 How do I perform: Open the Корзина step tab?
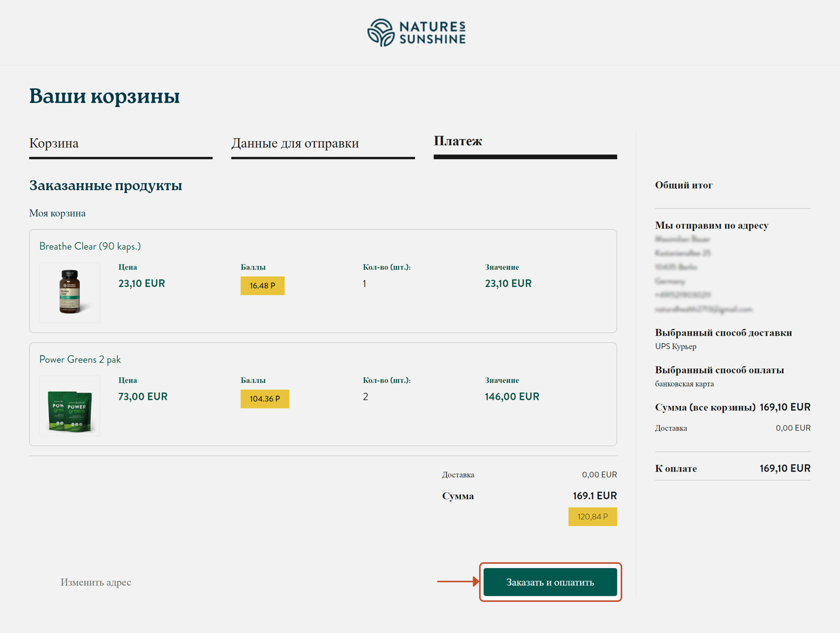54,143
